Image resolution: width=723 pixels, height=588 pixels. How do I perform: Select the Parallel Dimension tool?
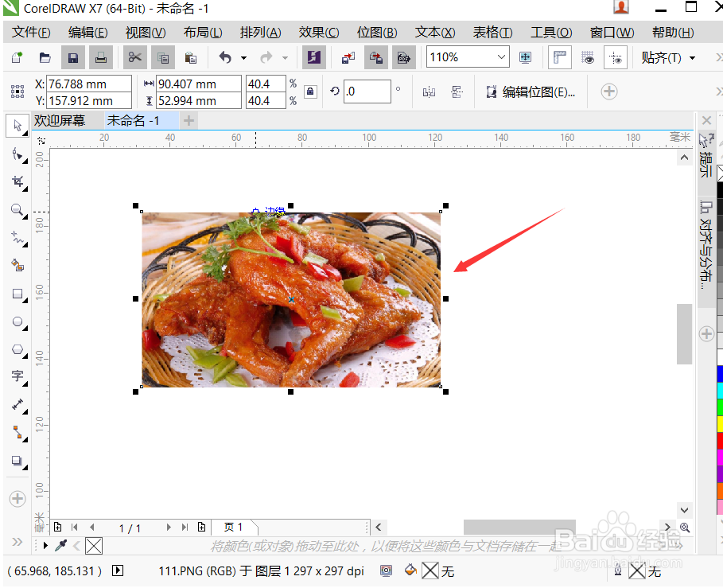tap(17, 404)
